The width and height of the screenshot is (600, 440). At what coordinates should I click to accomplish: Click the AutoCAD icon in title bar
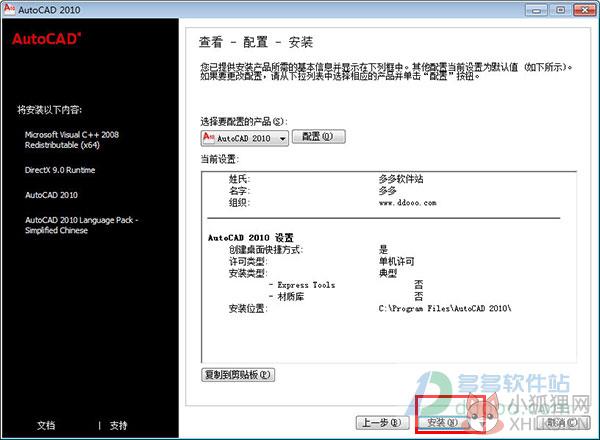9,8
